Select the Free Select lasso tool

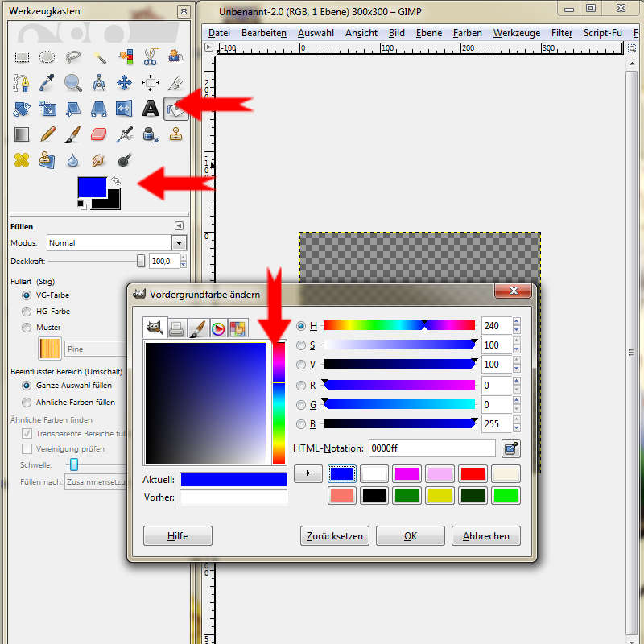pyautogui.click(x=73, y=56)
